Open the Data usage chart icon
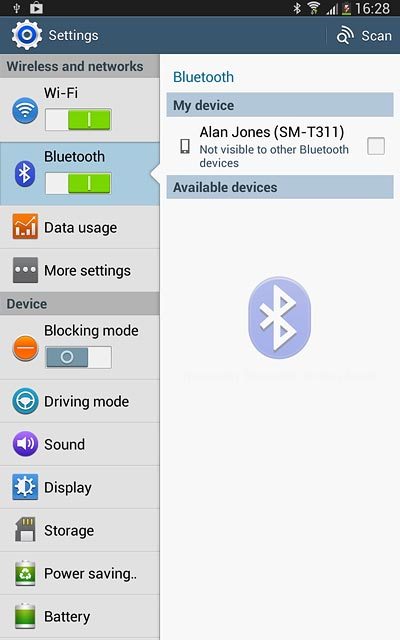Screen dimensions: 400x640 (25, 227)
